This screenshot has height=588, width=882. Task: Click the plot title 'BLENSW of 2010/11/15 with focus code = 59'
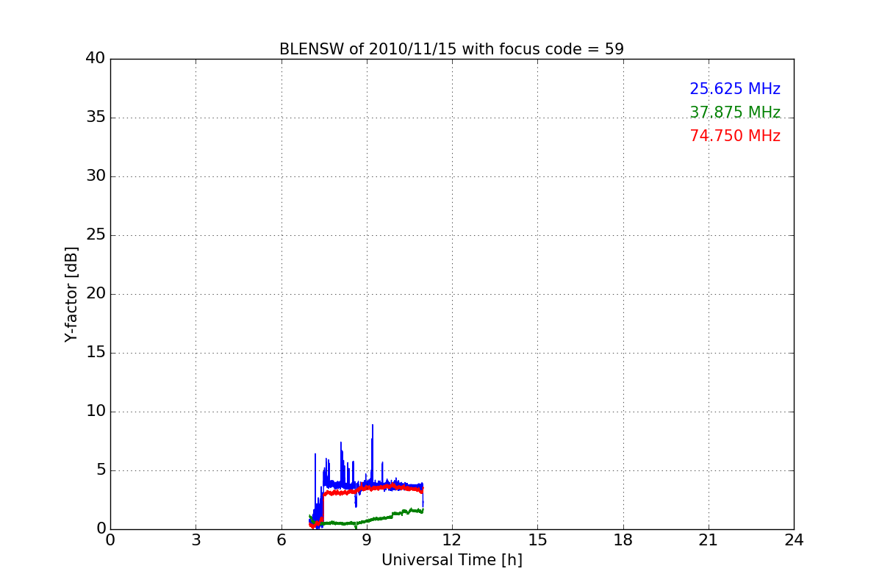pos(451,49)
